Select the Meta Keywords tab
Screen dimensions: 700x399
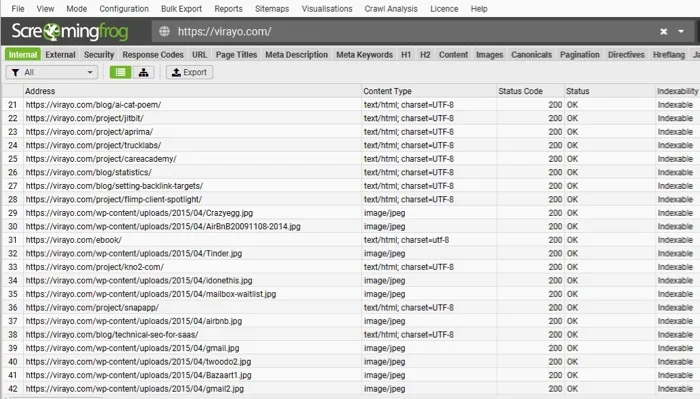pos(365,54)
